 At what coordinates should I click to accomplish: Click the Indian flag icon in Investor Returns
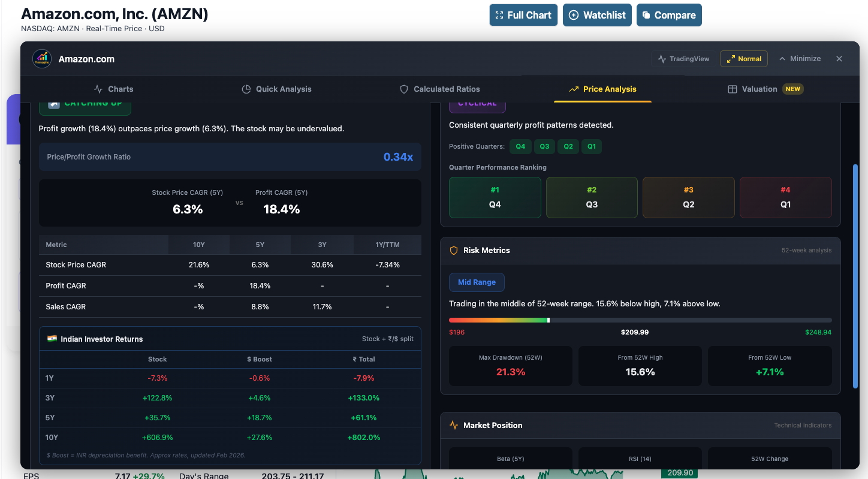coord(51,338)
